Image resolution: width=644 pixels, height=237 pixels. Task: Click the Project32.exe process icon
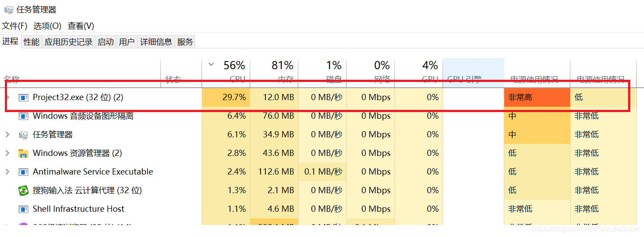[x=23, y=97]
